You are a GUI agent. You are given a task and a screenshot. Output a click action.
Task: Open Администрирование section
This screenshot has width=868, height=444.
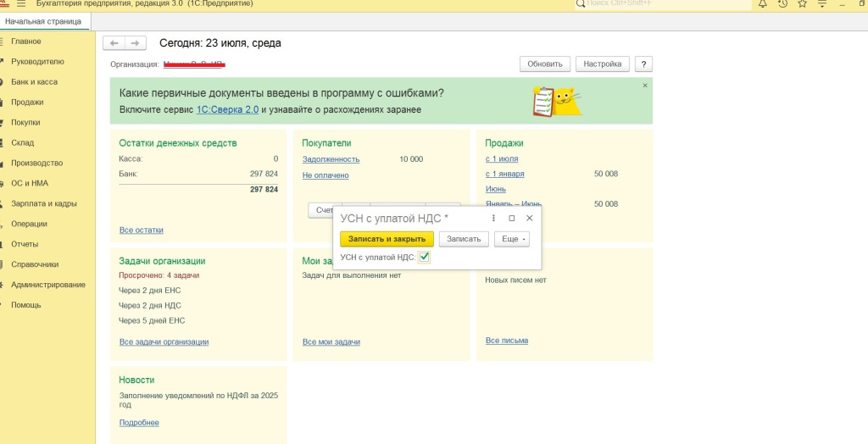[48, 285]
